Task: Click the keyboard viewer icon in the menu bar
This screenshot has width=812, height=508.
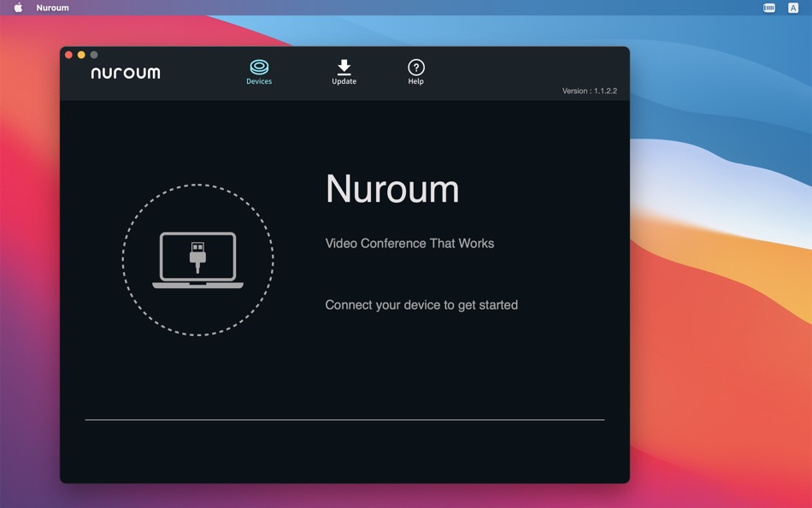Action: [x=768, y=7]
